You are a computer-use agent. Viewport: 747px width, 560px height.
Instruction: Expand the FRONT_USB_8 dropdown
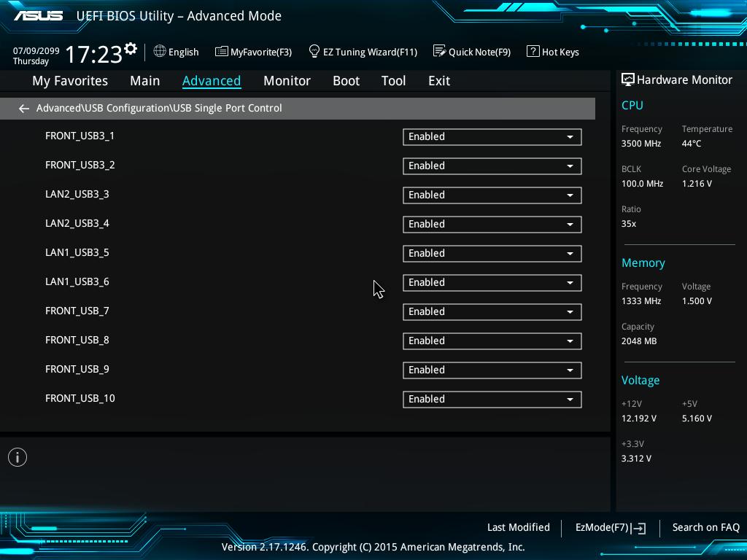click(x=492, y=341)
